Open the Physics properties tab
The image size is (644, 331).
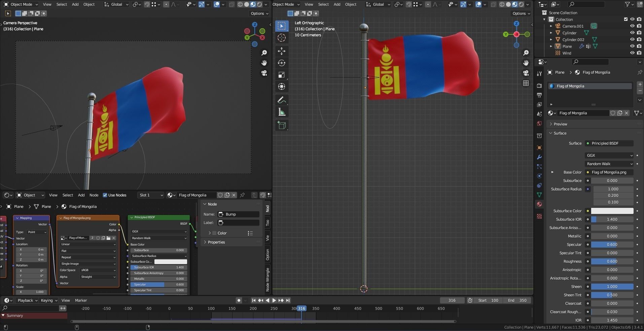[539, 176]
